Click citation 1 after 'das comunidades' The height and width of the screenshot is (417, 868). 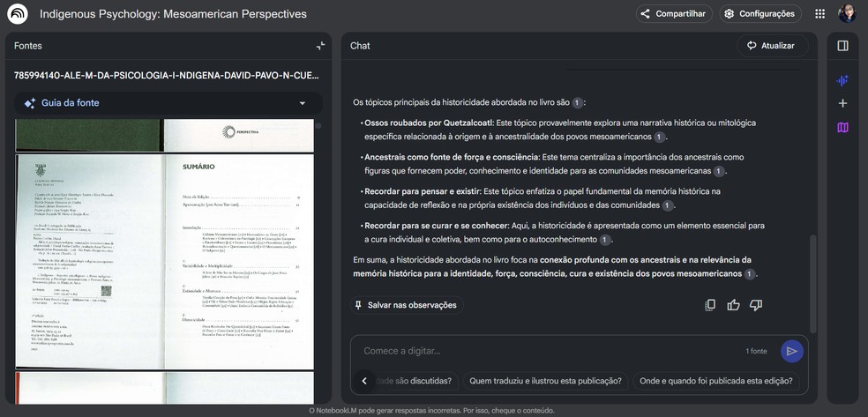[668, 205]
